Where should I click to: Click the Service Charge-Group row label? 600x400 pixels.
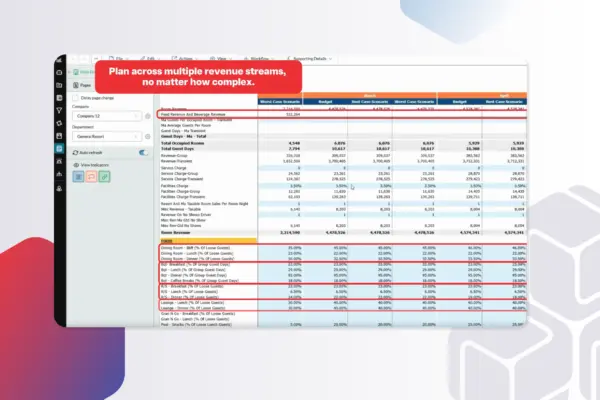[179, 173]
